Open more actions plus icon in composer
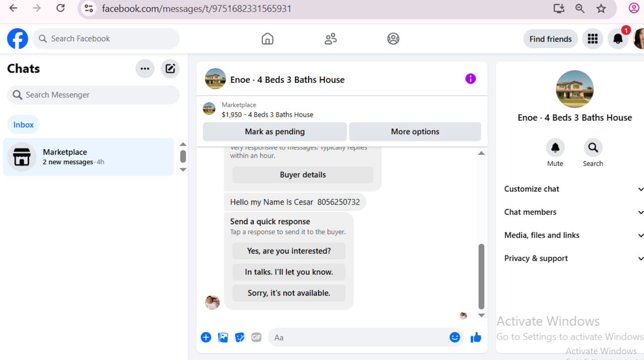 coord(206,337)
